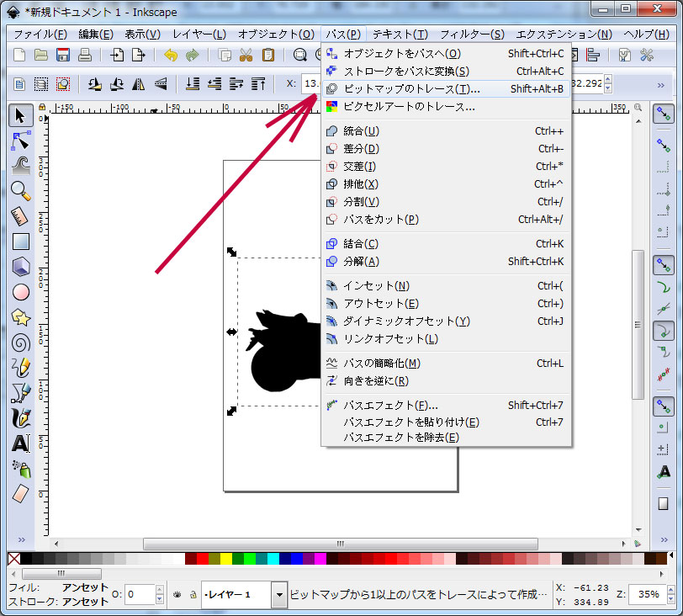Image resolution: width=683 pixels, height=616 pixels.
Task: Click the フィル アンセット indicator
Action: pyautogui.click(x=84, y=587)
